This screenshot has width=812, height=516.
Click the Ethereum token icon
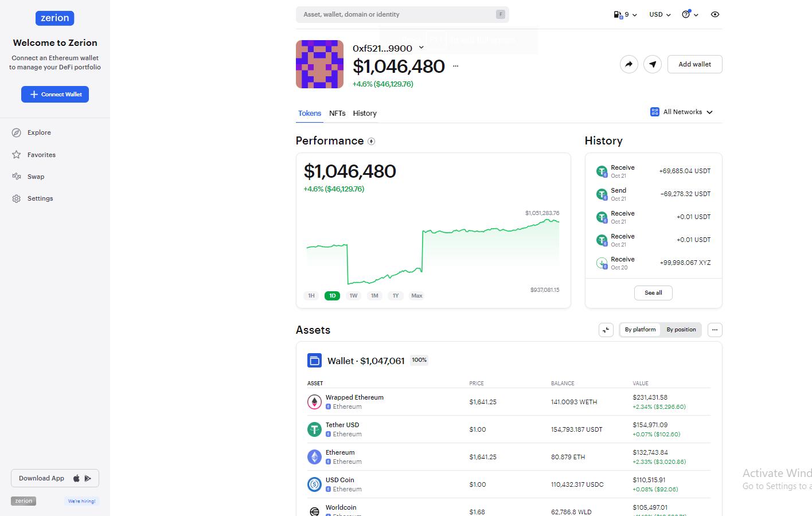(x=314, y=457)
